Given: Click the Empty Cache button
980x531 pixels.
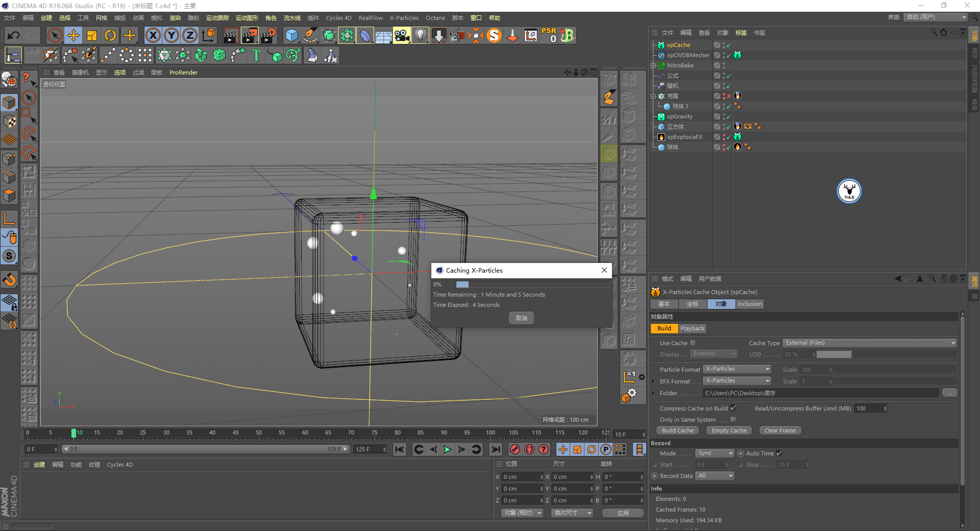Looking at the screenshot, I should (x=729, y=430).
